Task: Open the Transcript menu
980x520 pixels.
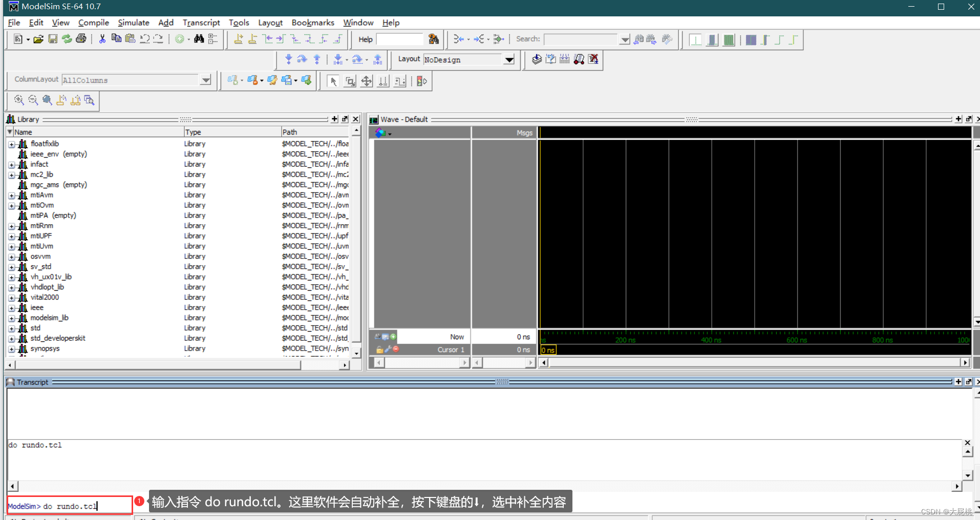Action: pos(201,23)
